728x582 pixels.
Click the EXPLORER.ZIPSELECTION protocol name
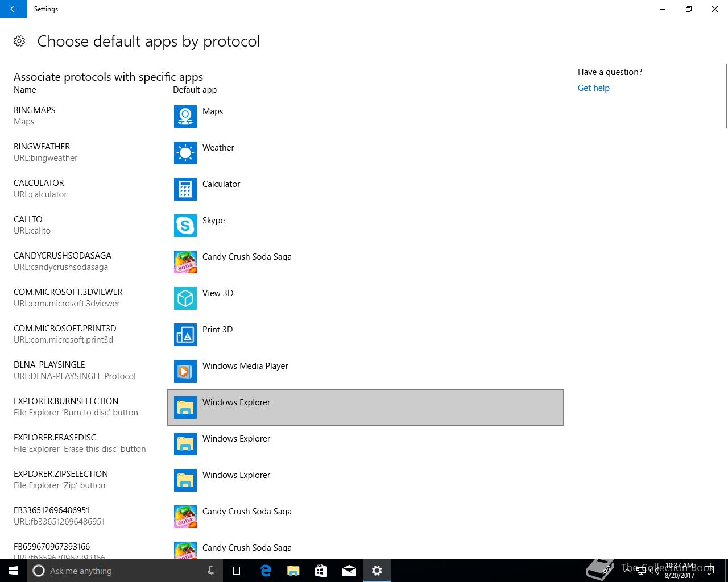point(61,474)
